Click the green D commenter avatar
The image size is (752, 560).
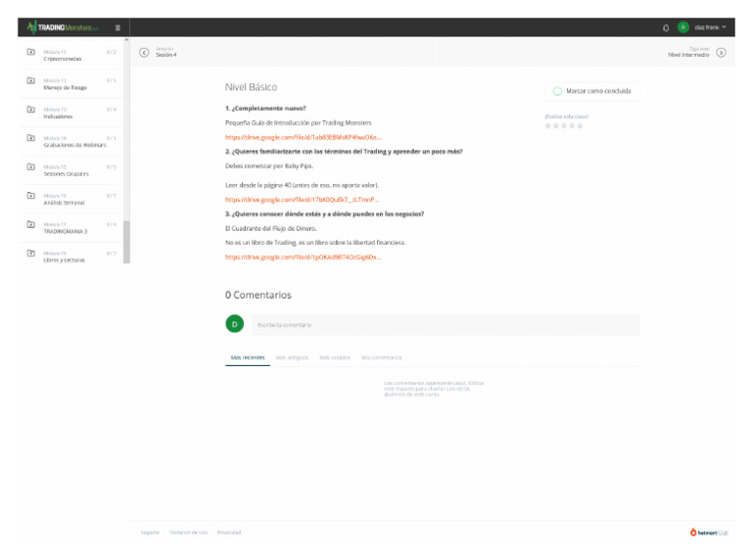235,324
